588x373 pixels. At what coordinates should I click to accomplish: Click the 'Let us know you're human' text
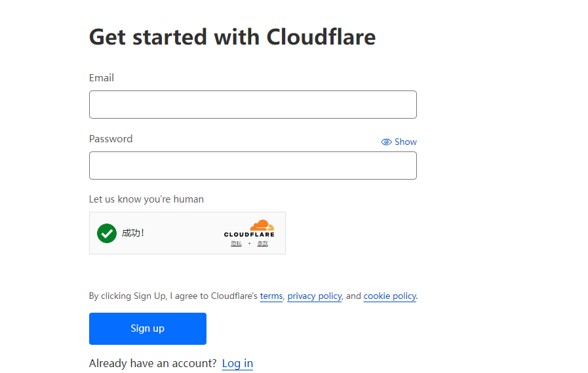pos(146,199)
